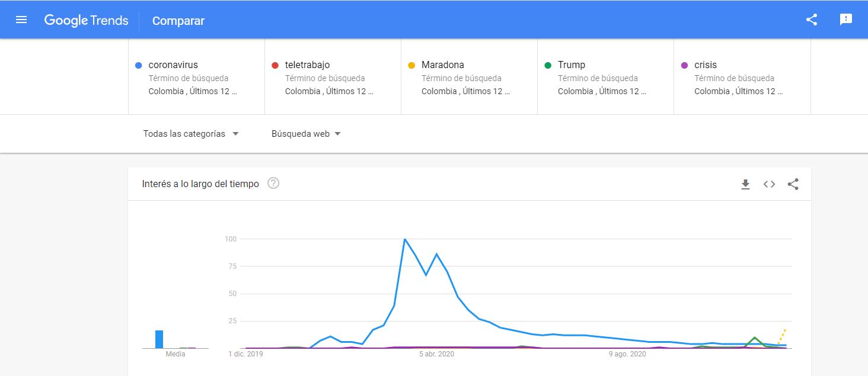Image resolution: width=868 pixels, height=376 pixels.
Task: Click the Comparar page heading
Action: pyautogui.click(x=178, y=20)
